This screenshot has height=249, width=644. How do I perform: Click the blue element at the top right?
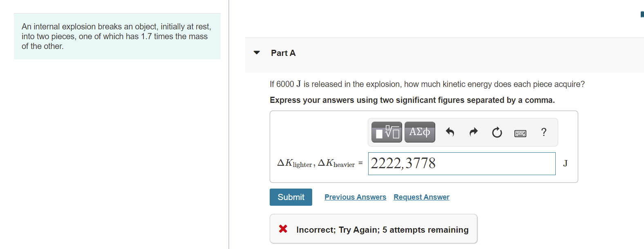pyautogui.click(x=642, y=14)
